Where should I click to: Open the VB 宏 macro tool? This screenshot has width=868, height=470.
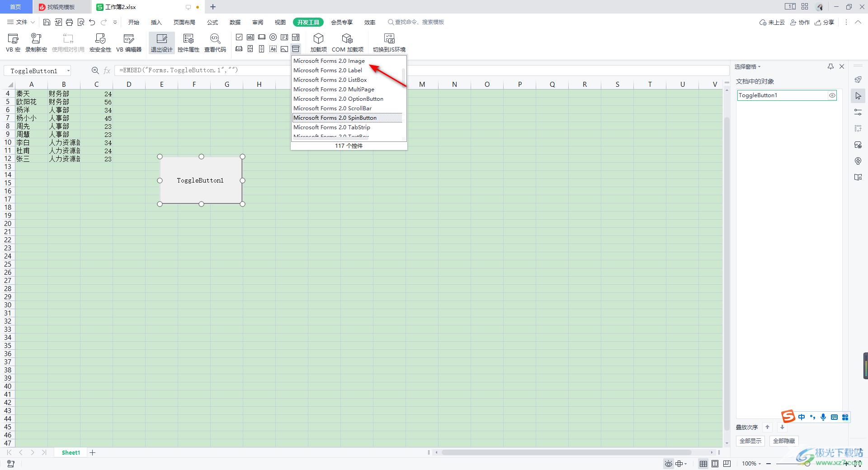tap(13, 43)
